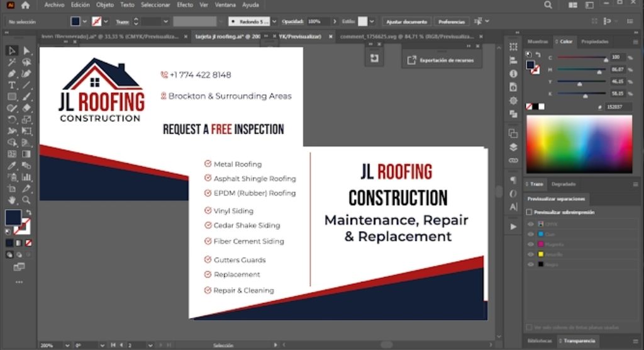Expand the Opacidad percentage arrow
Screen dimensions: 644x350
[335, 21]
